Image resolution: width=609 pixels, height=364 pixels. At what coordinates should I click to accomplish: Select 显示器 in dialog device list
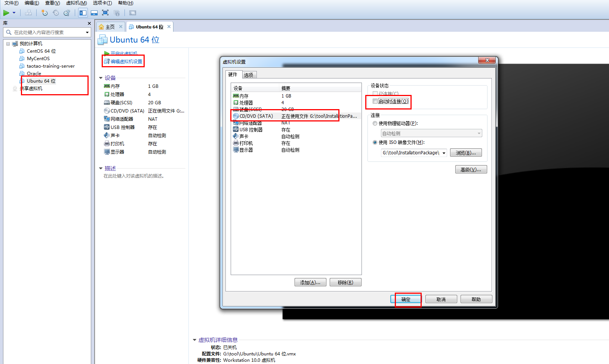pyautogui.click(x=296, y=150)
